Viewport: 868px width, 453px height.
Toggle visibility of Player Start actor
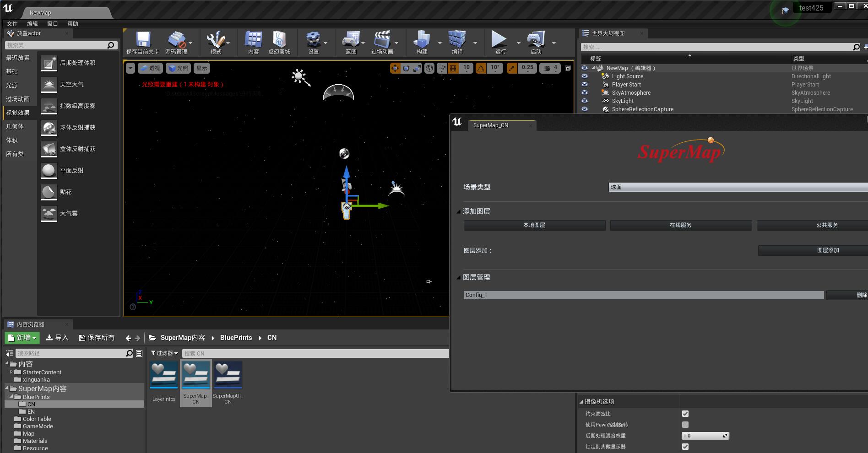pos(585,85)
